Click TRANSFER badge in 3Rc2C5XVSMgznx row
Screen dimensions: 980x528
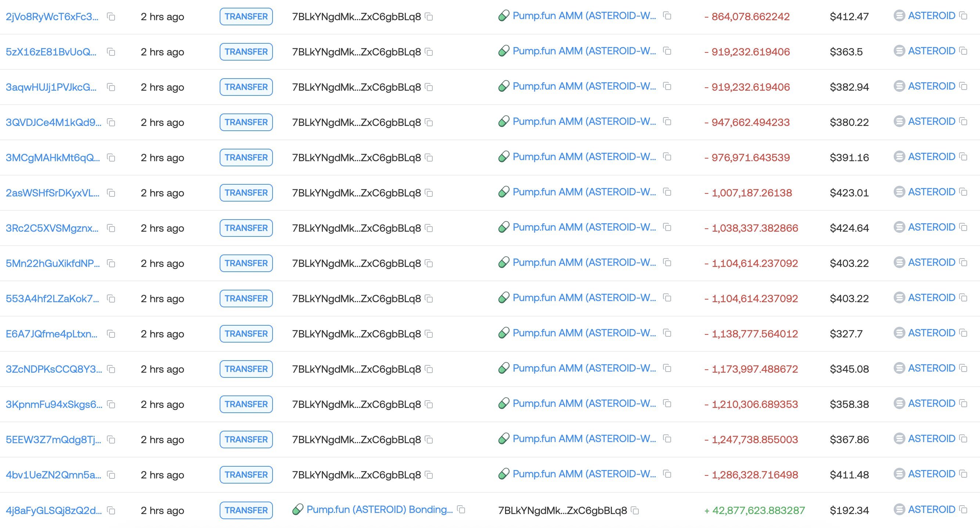pyautogui.click(x=246, y=228)
